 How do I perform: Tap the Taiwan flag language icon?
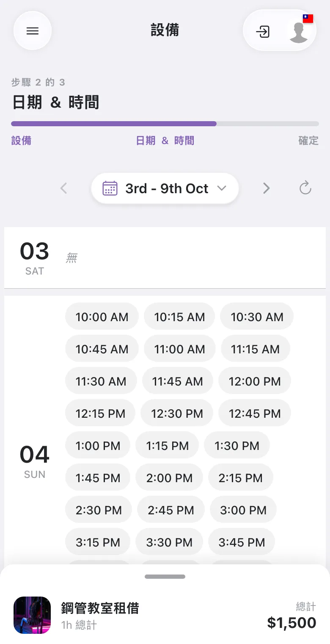(308, 18)
